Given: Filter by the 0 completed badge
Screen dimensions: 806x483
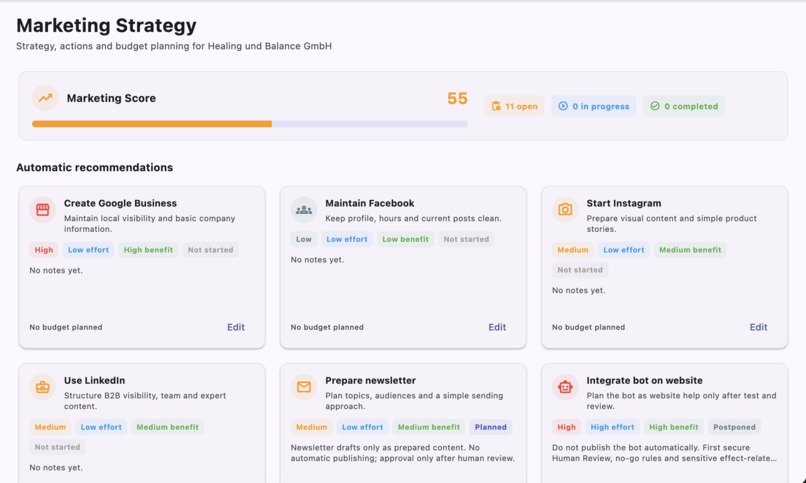Looking at the screenshot, I should [x=684, y=106].
